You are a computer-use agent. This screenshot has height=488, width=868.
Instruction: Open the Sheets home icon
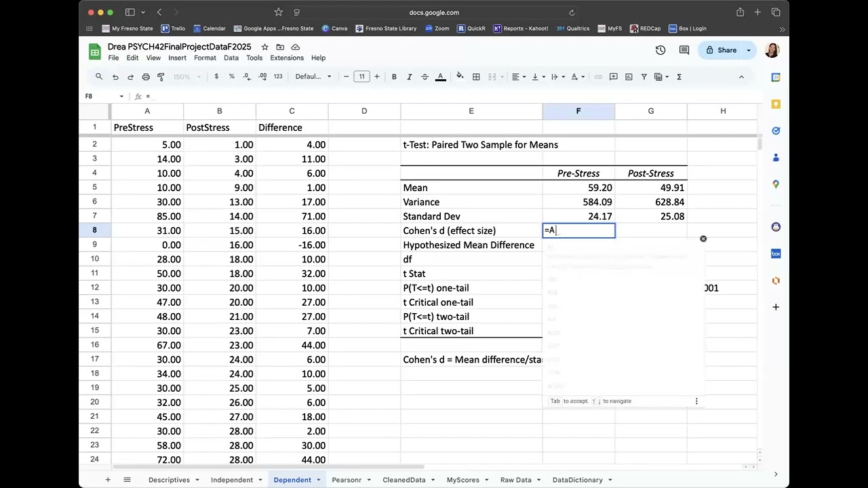point(95,52)
